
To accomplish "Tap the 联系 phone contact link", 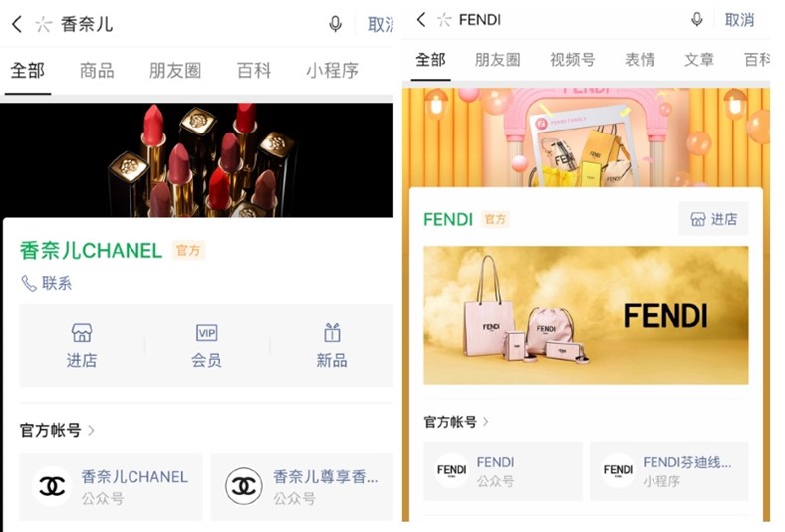I will (47, 283).
